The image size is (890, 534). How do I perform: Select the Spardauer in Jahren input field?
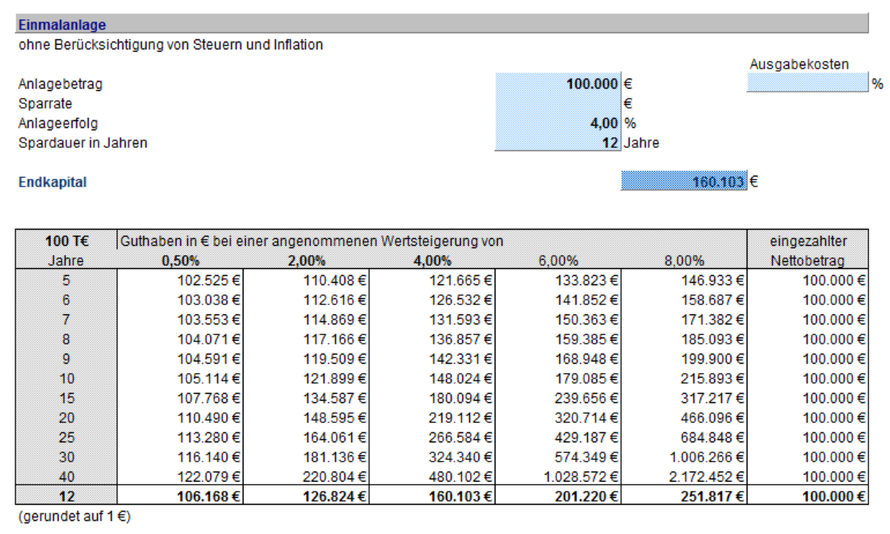click(x=558, y=142)
